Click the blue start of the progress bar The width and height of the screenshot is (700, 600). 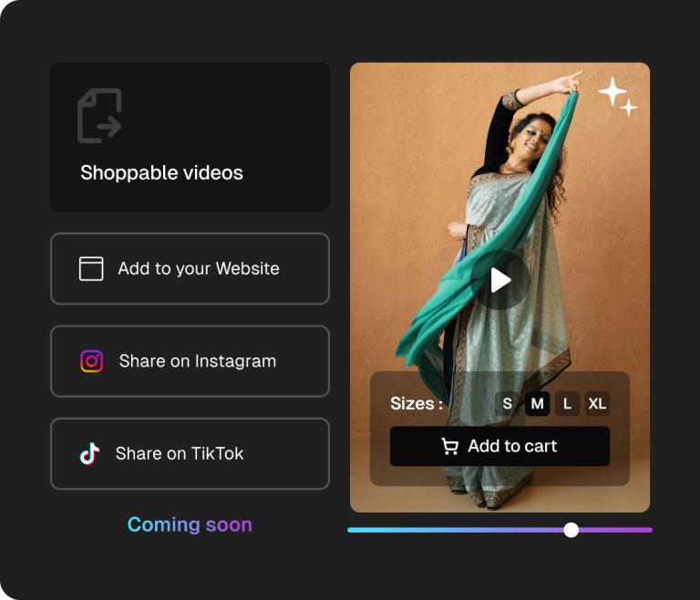357,530
